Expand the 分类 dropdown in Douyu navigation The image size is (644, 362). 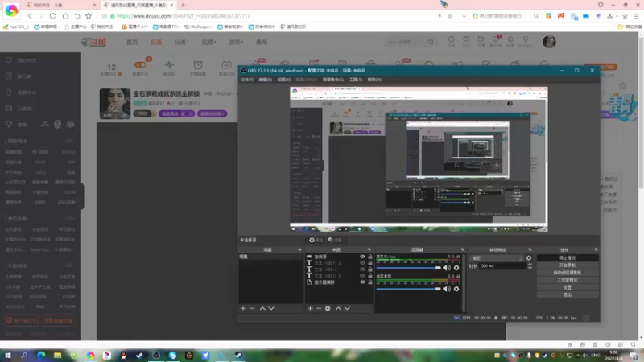coord(182,43)
